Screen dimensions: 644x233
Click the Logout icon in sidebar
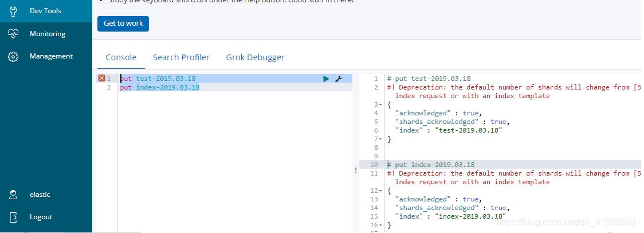(x=13, y=217)
